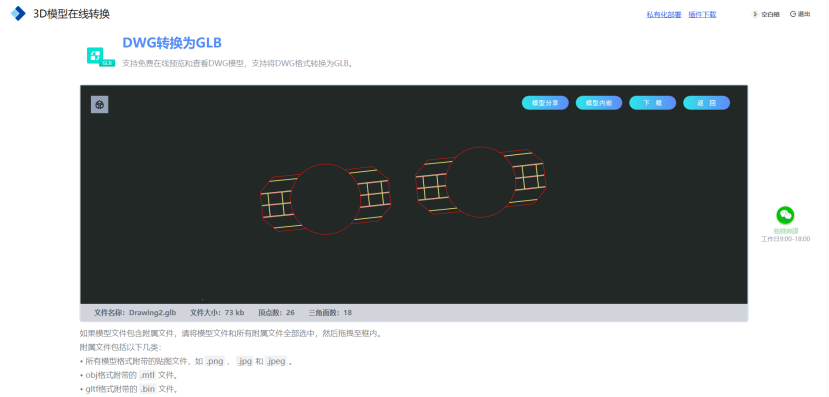This screenshot has height=397, width=829.
Task: Open the 插件下载 link
Action: [702, 14]
